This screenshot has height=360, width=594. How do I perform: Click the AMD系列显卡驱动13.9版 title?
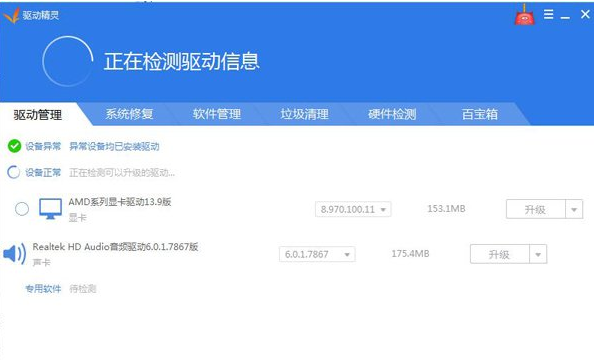click(120, 202)
